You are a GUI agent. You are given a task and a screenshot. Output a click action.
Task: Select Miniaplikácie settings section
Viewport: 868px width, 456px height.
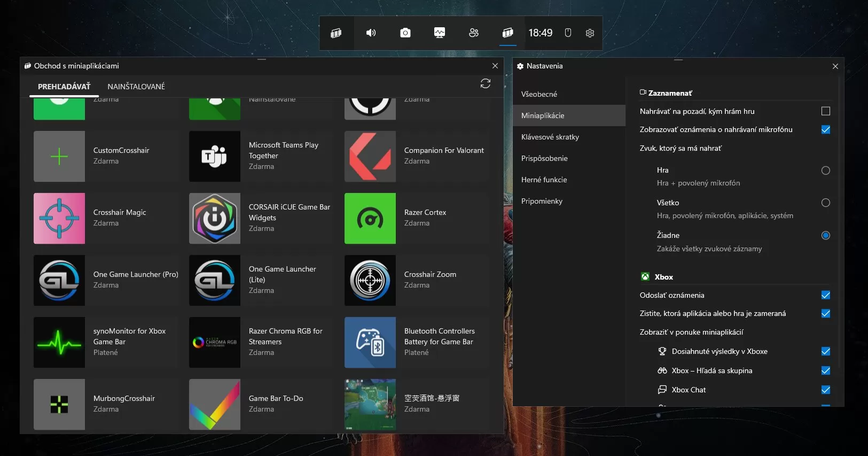[x=569, y=115]
